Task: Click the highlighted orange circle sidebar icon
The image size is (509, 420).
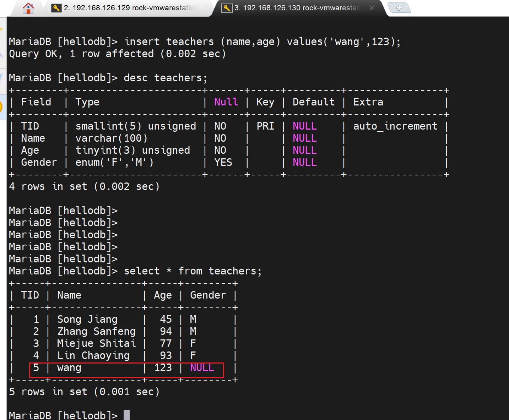Action: (1, 107)
